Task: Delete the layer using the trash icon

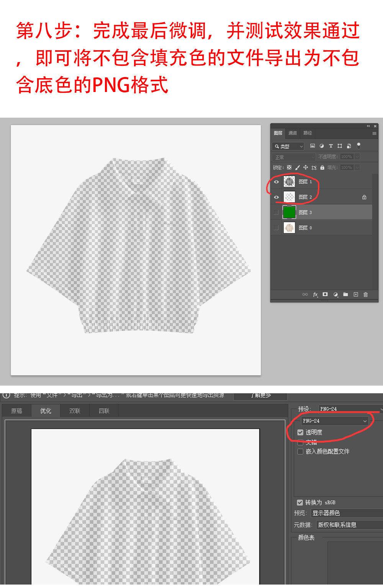Action: point(366,294)
